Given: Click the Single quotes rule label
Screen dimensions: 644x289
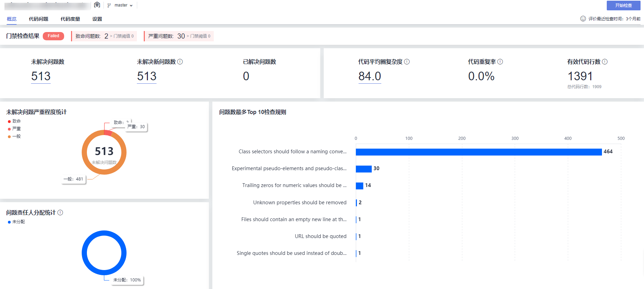Looking at the screenshot, I should pyautogui.click(x=292, y=253).
